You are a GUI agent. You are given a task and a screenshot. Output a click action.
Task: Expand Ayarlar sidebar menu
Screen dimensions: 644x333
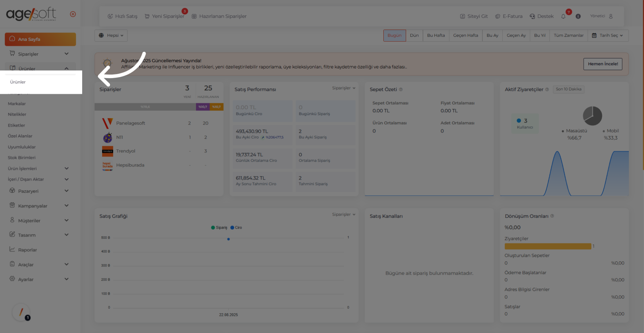tap(40, 279)
